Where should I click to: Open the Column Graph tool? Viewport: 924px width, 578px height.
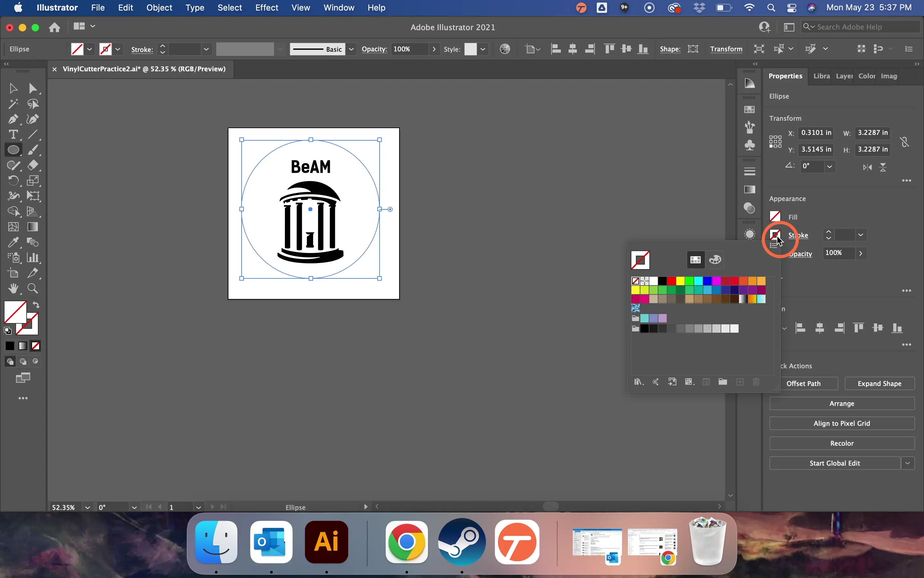coord(33,258)
